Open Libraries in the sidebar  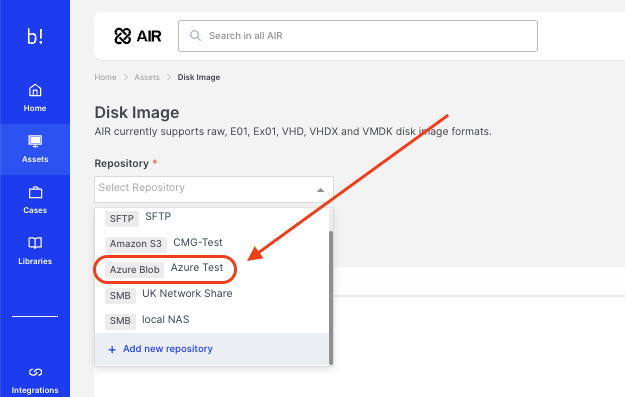pos(35,251)
